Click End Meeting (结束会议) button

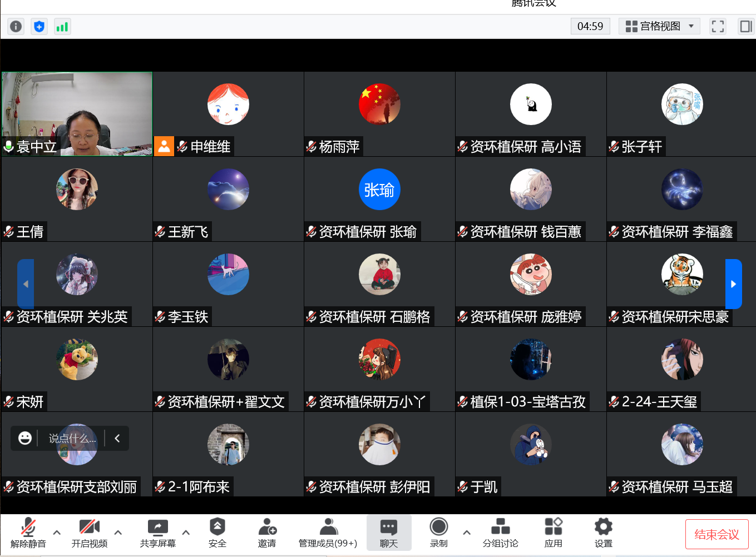click(717, 534)
